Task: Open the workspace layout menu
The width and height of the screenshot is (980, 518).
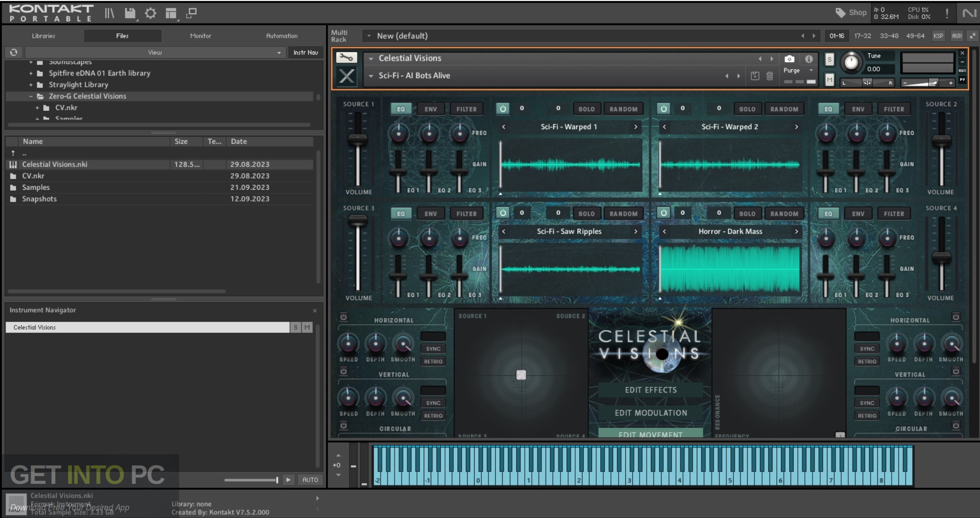Action: coord(171,13)
